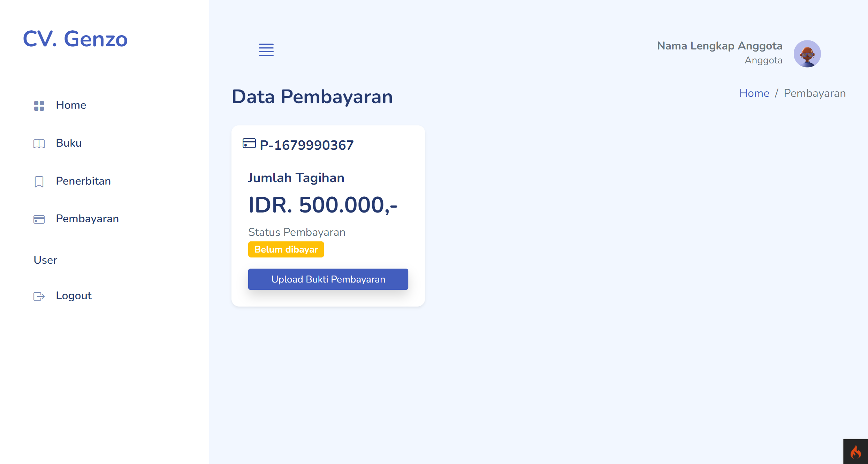Click the Logout exit icon
The height and width of the screenshot is (464, 868).
tap(38, 296)
